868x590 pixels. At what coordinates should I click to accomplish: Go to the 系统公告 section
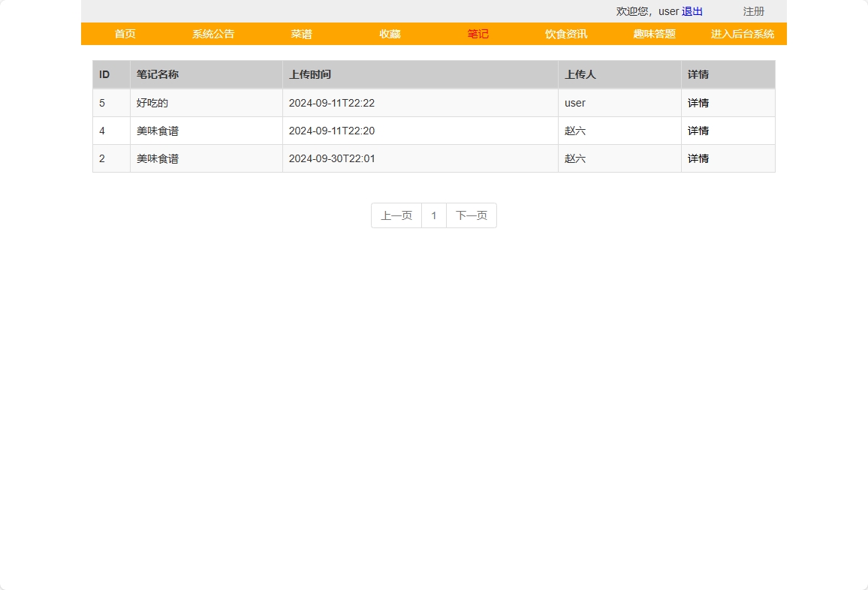point(212,34)
